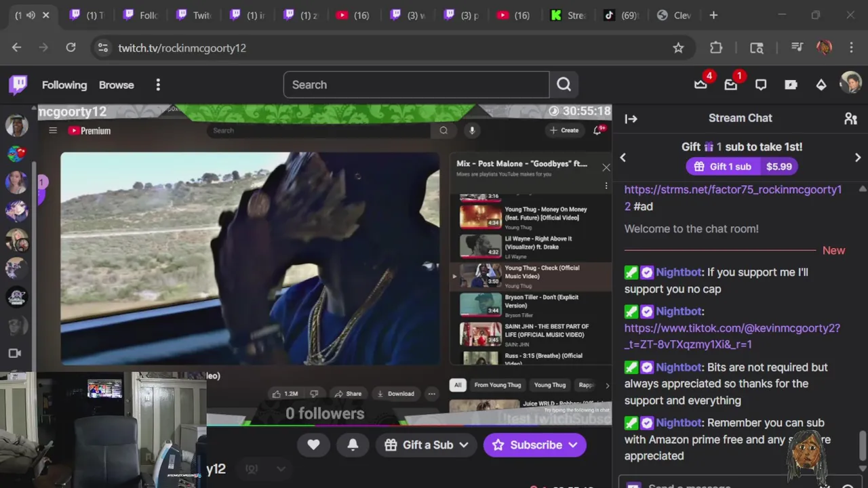Close the YouTube mix playlist panel
868x488 pixels.
click(606, 167)
